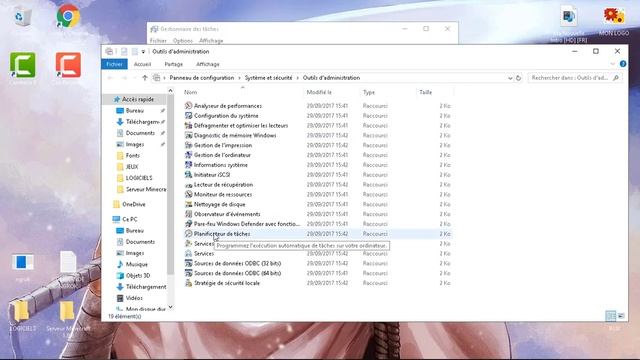Select Initiateur iSCSI icon

click(188, 174)
